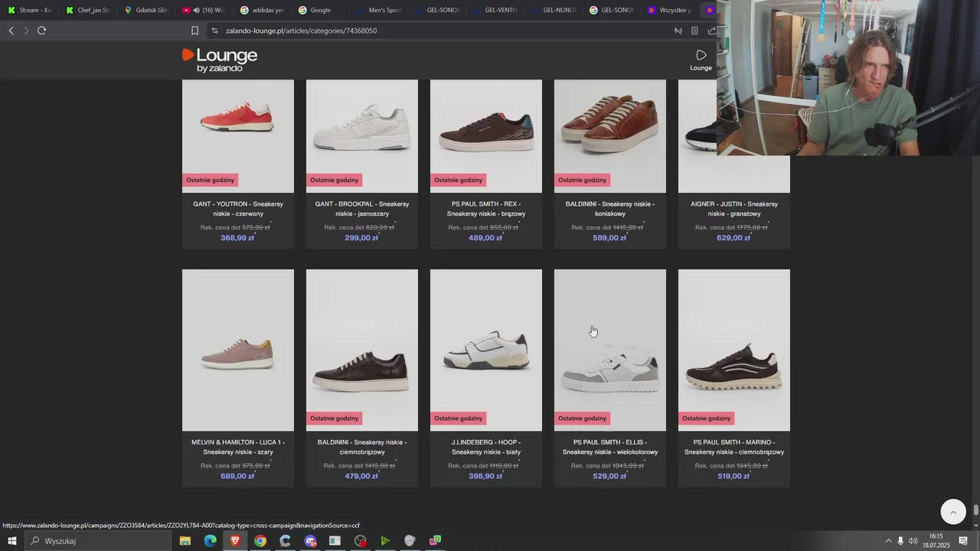Open the Melvin & Hamilton LUCA 1 image
Image resolution: width=980 pixels, height=551 pixels.
point(238,350)
